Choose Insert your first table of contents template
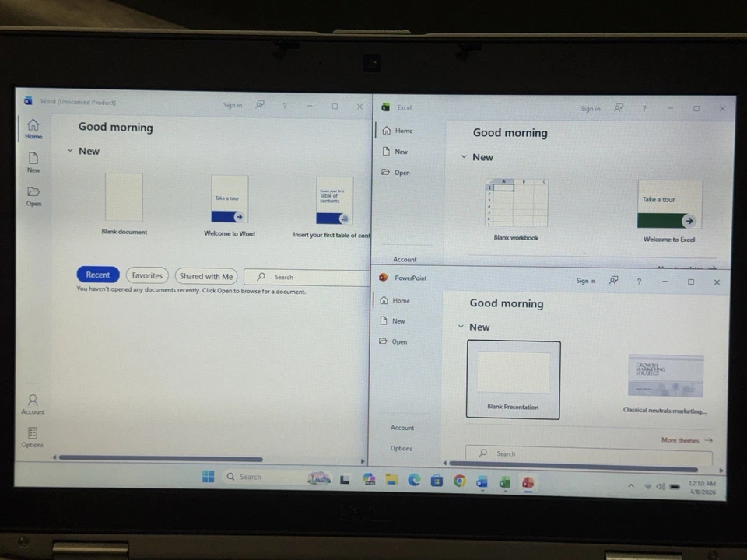747x560 pixels. click(332, 207)
